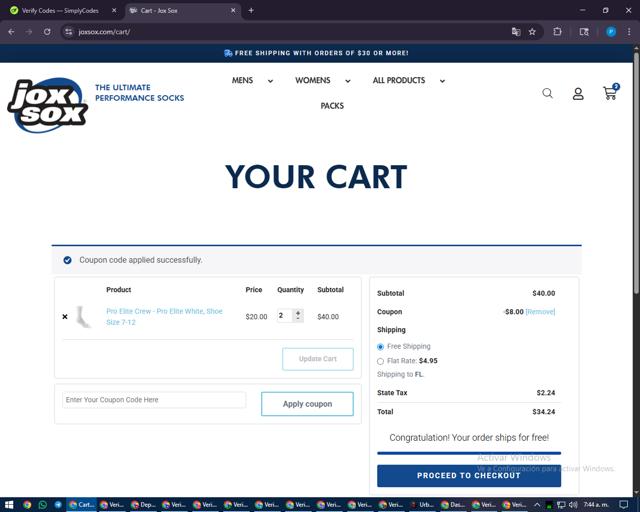The image size is (640, 512).
Task: Open WhatsApp from the taskbar
Action: 42,505
